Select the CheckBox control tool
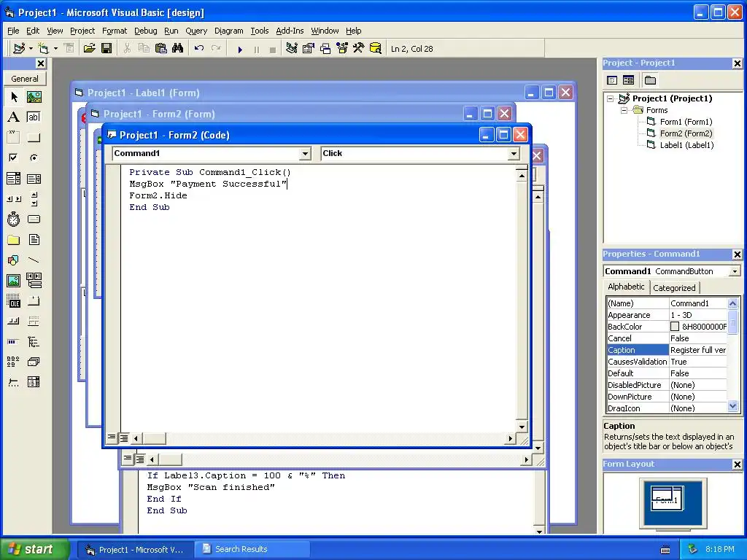Screen dimensions: 747x560 [x=14, y=157]
